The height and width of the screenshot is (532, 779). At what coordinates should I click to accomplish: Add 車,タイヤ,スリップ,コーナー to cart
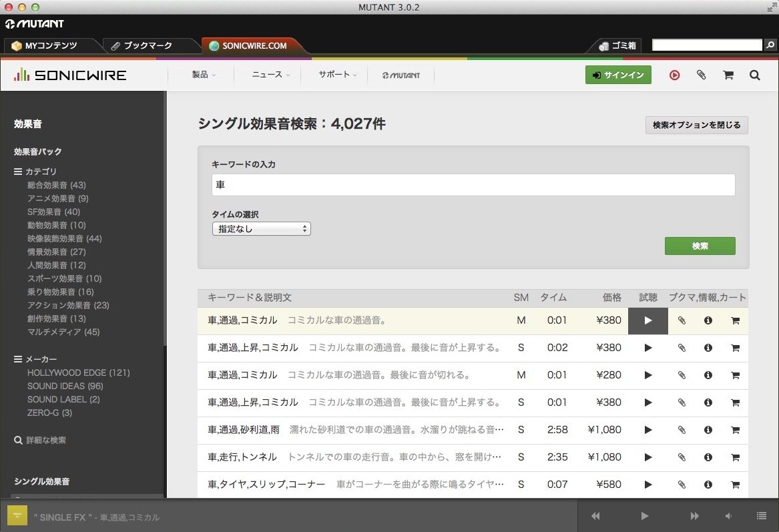coord(736,485)
